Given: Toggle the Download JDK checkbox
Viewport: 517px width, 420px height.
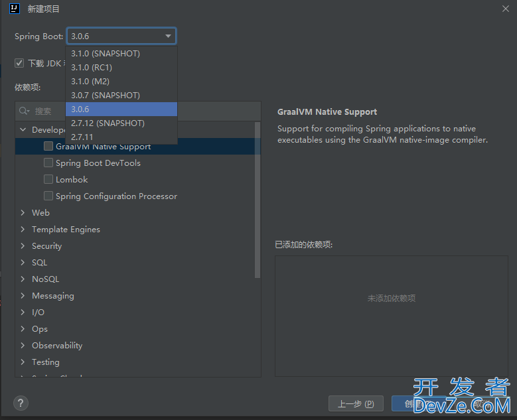Looking at the screenshot, I should (x=19, y=63).
